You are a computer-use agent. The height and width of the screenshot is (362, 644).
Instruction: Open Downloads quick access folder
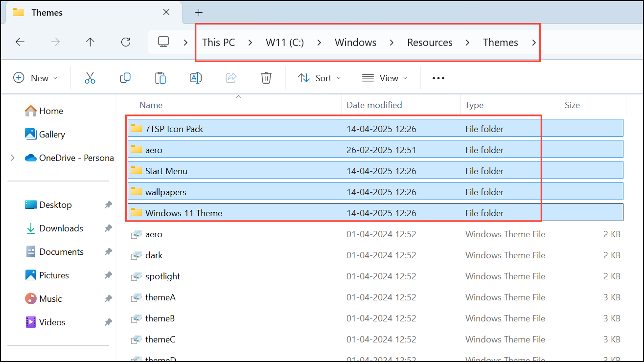tap(54, 228)
